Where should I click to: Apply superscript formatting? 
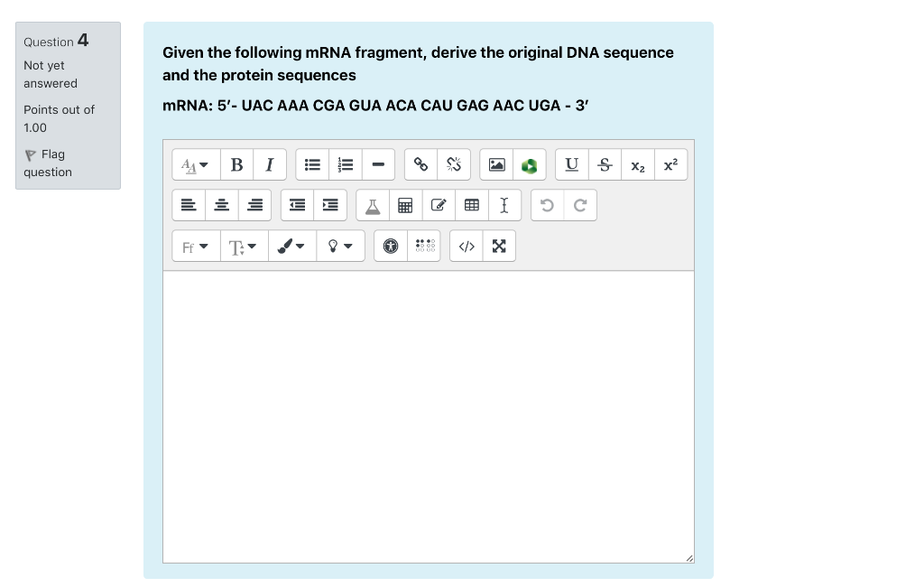point(670,164)
